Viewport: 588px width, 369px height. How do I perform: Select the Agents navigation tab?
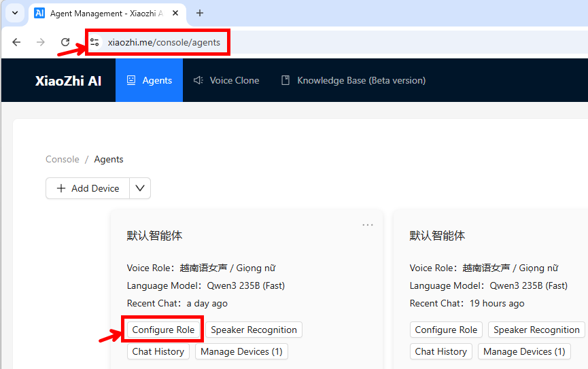[150, 80]
